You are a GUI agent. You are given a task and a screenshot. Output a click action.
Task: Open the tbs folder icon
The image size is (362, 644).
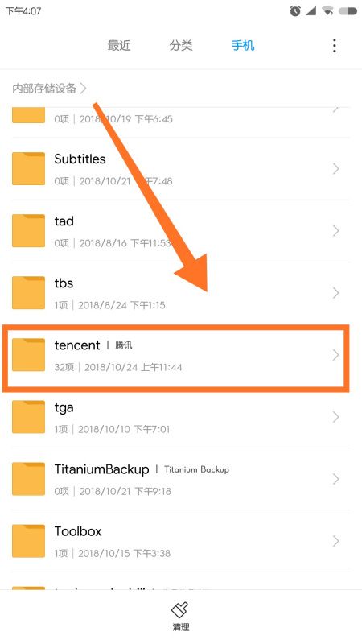[28, 293]
